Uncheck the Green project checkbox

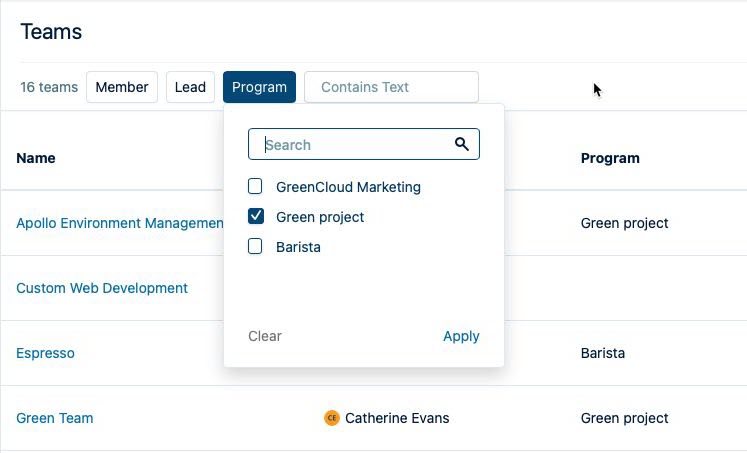pyautogui.click(x=256, y=217)
